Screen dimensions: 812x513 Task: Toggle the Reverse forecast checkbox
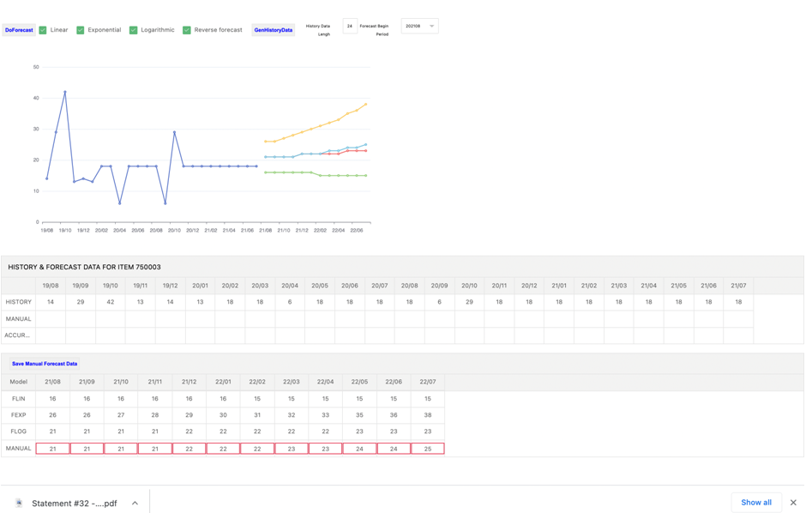[187, 30]
